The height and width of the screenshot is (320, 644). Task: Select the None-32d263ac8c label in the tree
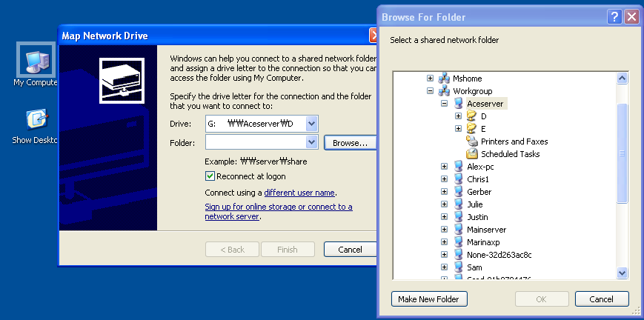pyautogui.click(x=499, y=255)
